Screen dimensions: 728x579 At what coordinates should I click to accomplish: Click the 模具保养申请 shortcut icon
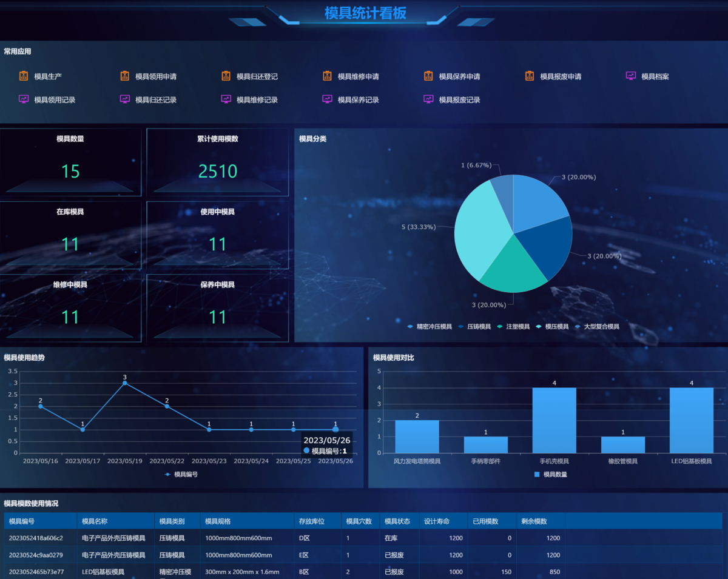429,76
